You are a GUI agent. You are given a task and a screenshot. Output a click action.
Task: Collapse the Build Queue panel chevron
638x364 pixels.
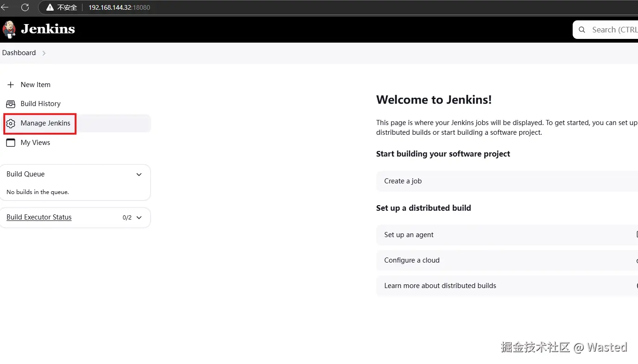(x=139, y=175)
